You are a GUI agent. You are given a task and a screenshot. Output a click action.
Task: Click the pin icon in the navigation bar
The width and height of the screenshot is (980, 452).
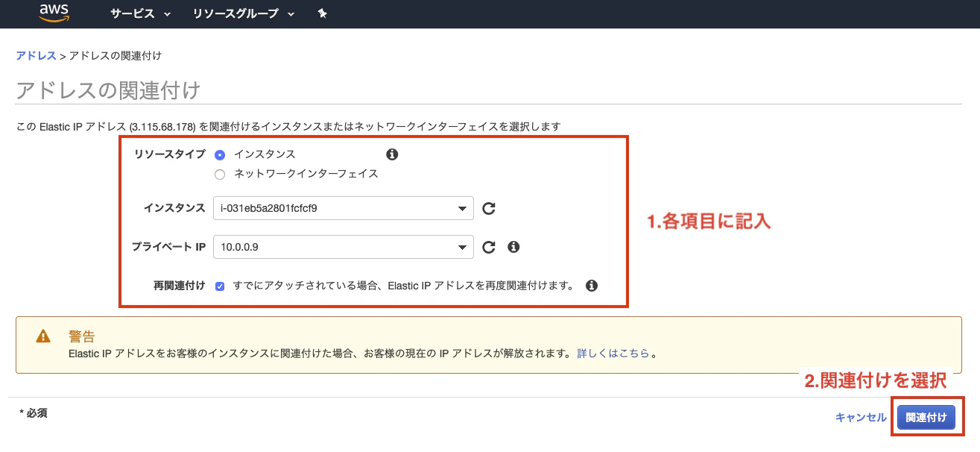322,14
